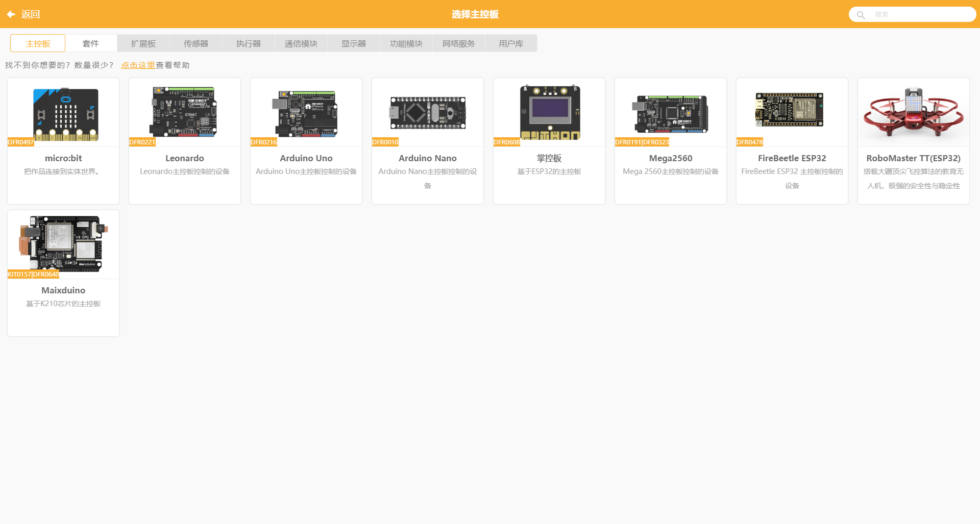Image resolution: width=980 pixels, height=524 pixels.
Task: Click the Leonardo title text
Action: (185, 158)
